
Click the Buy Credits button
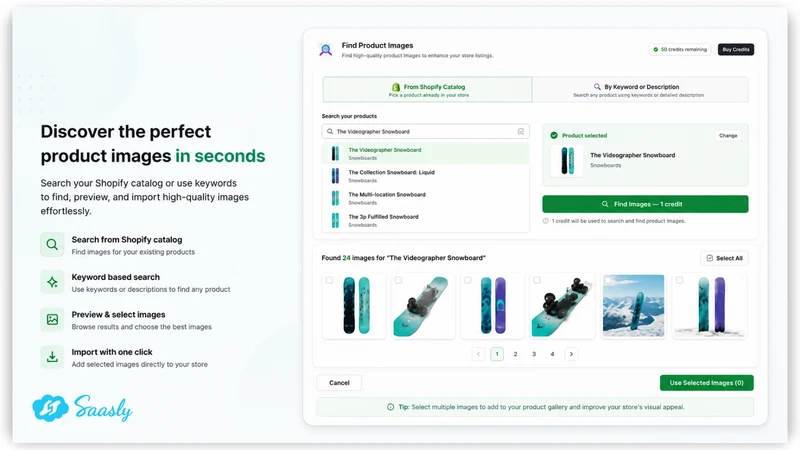[736, 49]
